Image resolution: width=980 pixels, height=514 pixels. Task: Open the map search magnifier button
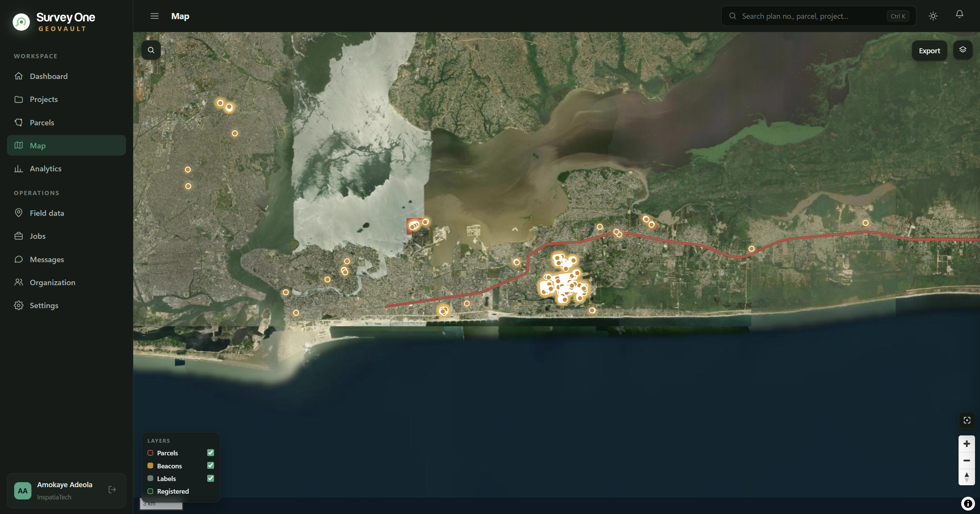(x=151, y=50)
